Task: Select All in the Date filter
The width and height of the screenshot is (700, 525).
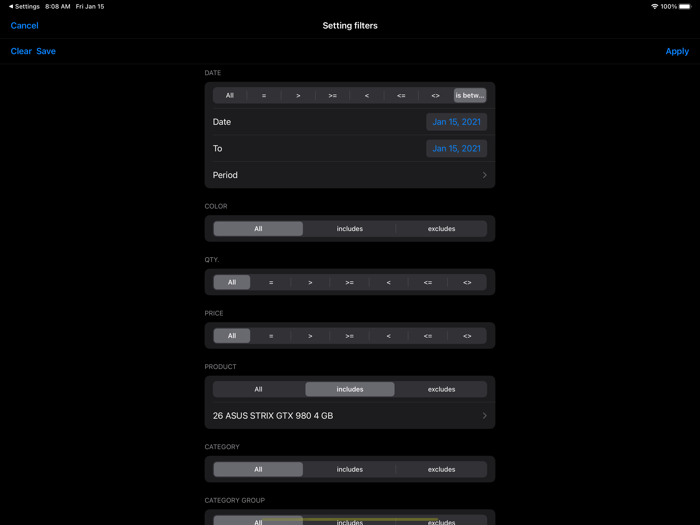Action: (229, 95)
